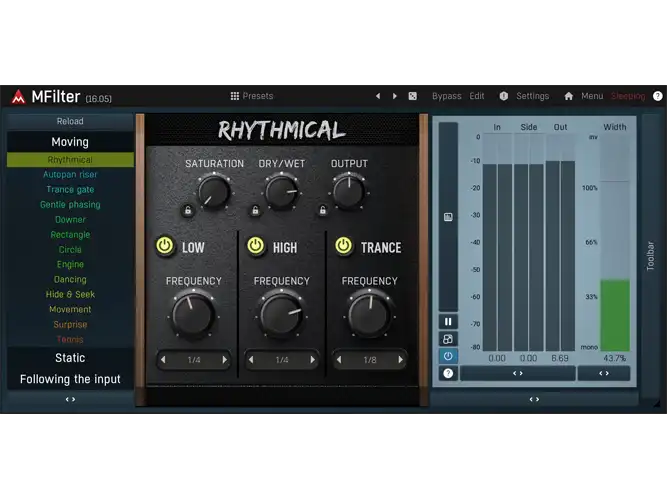Screen dimensions: 667x500
Task: Decrease LOW rate from 1/4 with left arrow
Action: 163,360
